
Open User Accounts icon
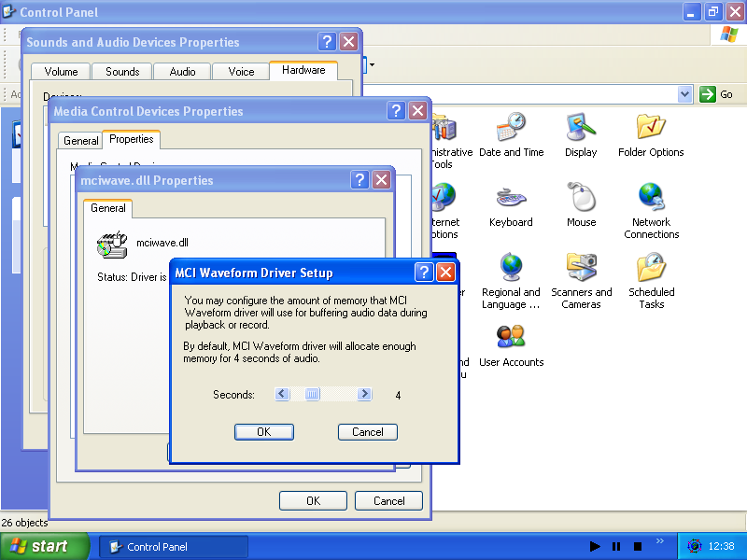click(511, 338)
